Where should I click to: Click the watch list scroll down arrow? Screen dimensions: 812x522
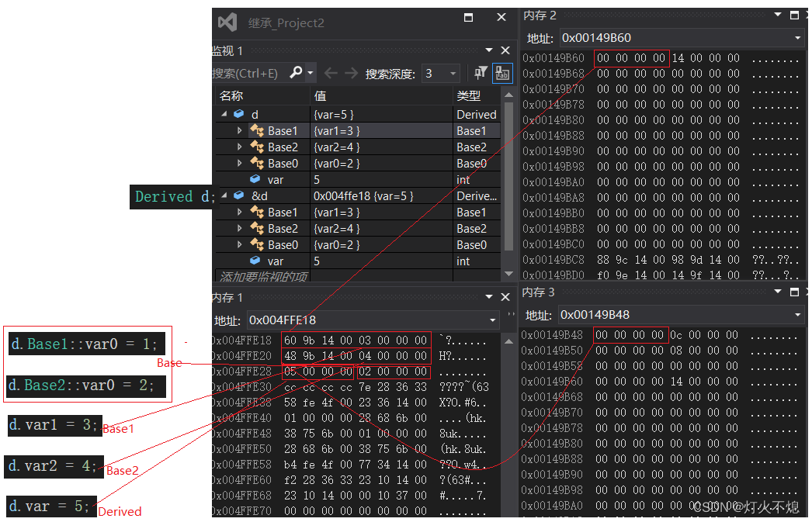coord(508,274)
